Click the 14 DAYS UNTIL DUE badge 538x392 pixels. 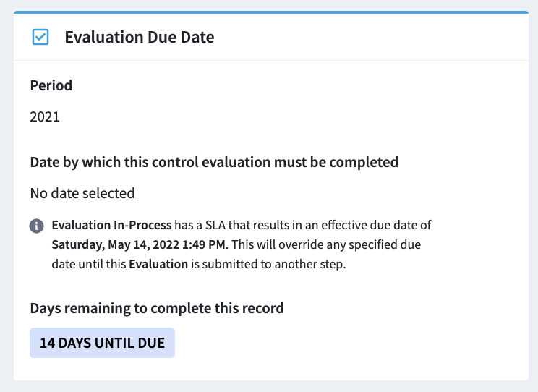pyautogui.click(x=102, y=343)
